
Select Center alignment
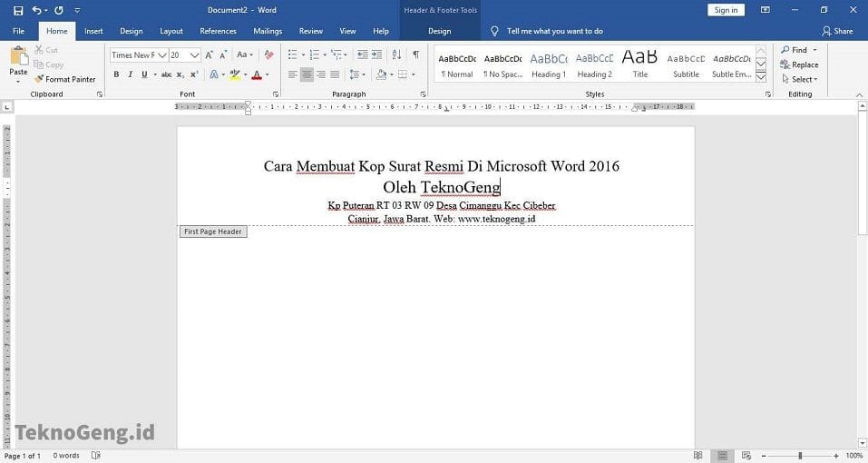click(307, 74)
